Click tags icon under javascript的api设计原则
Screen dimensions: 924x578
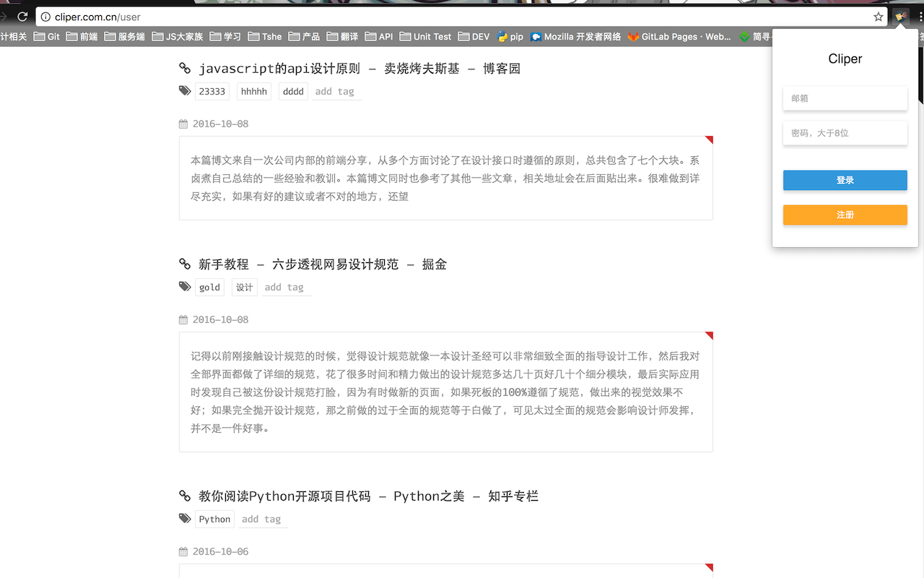185,91
